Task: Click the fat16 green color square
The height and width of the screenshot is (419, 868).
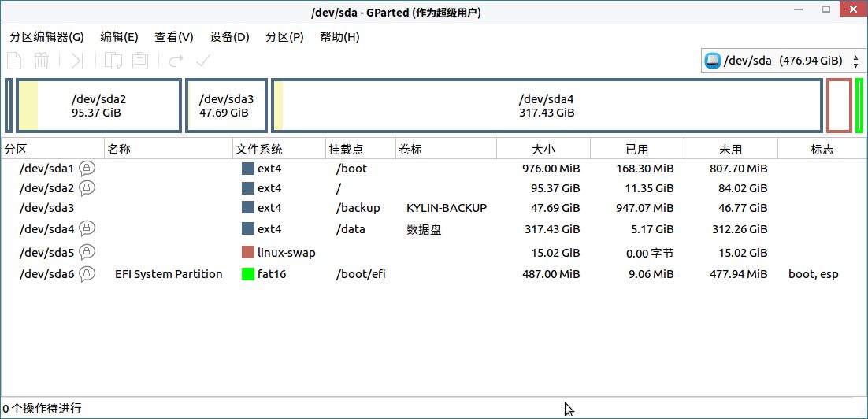Action: 248,274
